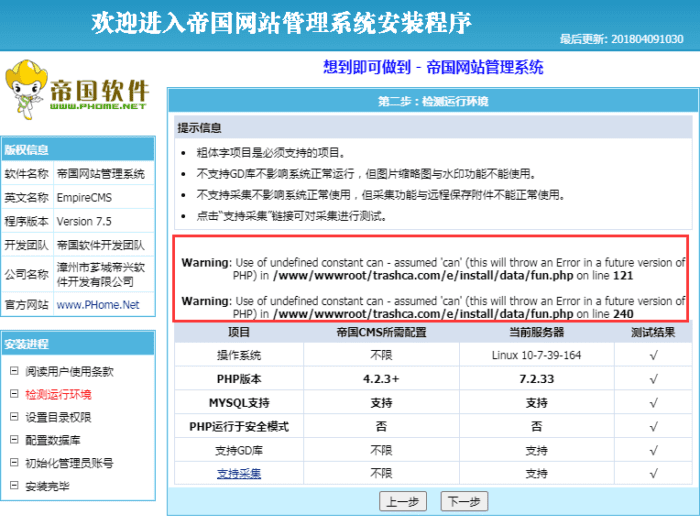Image resolution: width=700 pixels, height=525 pixels.
Task: Click the 帝国软件 mascot logo
Action: coord(77,87)
